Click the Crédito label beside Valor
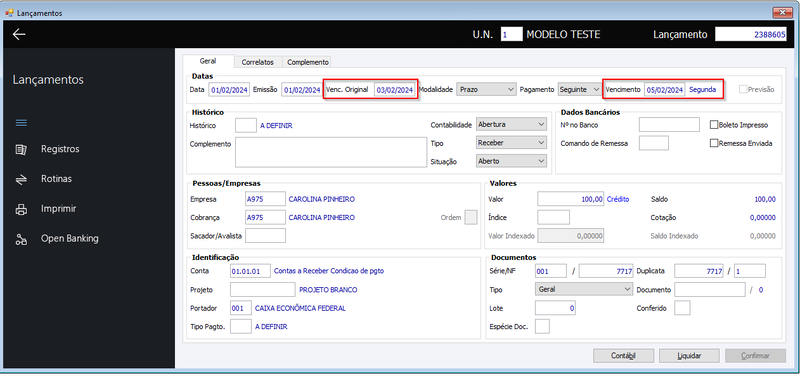The height and width of the screenshot is (376, 800). (618, 199)
